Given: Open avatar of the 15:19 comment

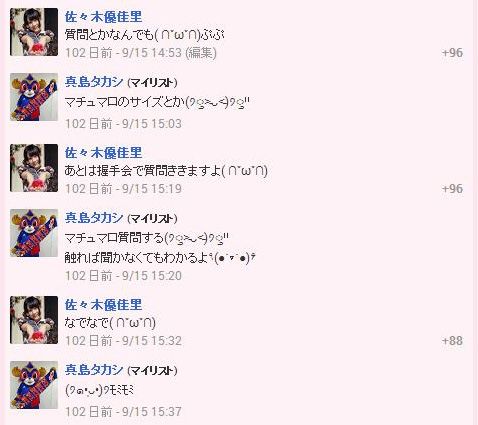Looking at the screenshot, I should [34, 168].
